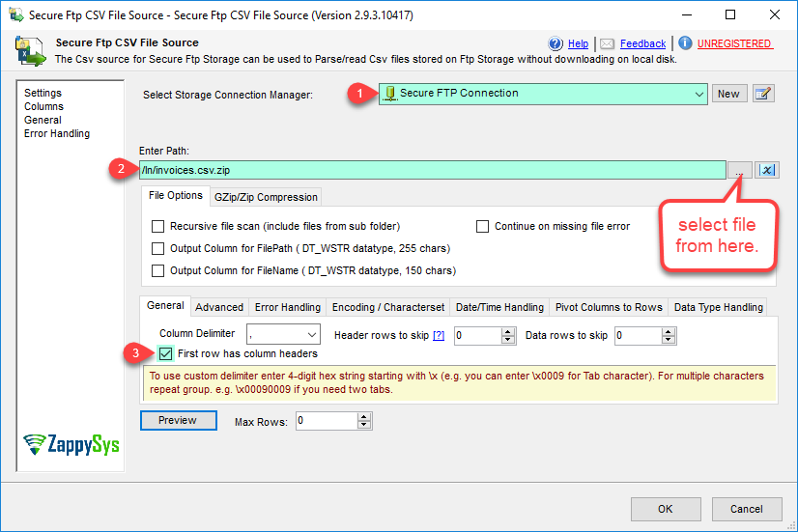Image resolution: width=798 pixels, height=532 pixels.
Task: Switch to Error Handling tab
Action: tap(288, 307)
